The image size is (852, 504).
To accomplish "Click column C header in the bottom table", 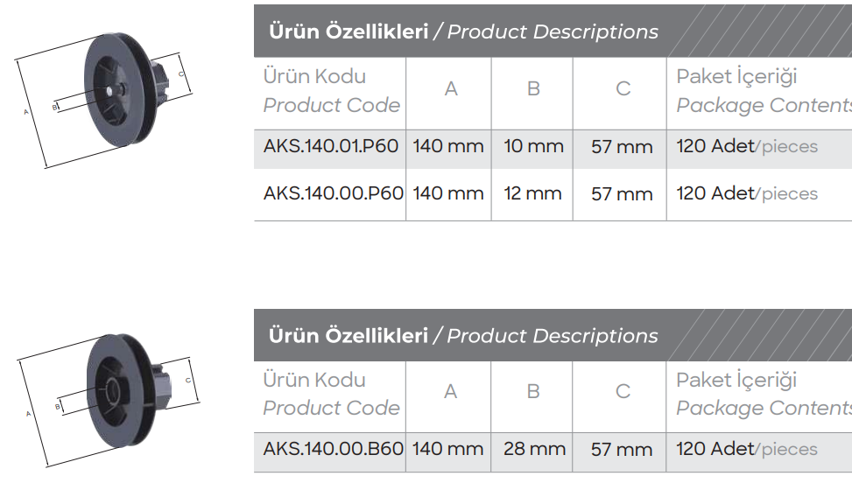I will pyautogui.click(x=623, y=392).
